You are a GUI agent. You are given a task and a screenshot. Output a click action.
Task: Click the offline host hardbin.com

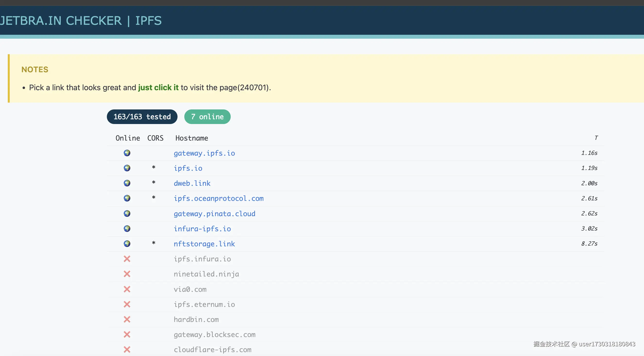[x=196, y=320]
